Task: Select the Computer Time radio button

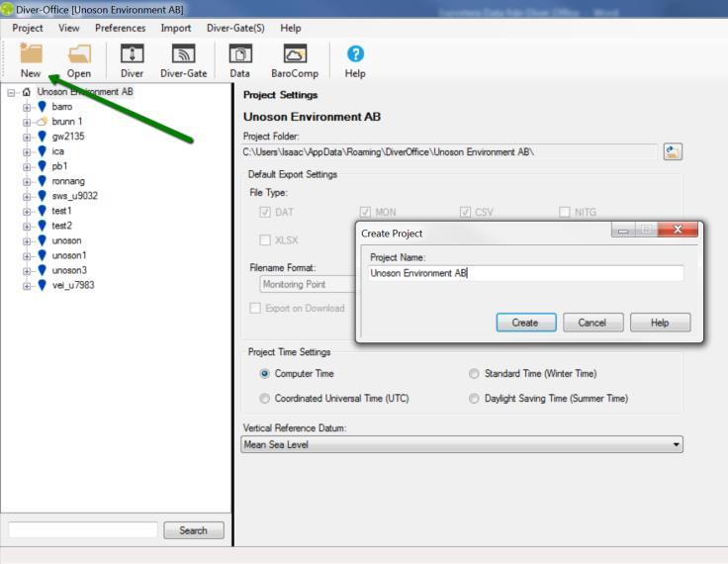Action: tap(265, 373)
